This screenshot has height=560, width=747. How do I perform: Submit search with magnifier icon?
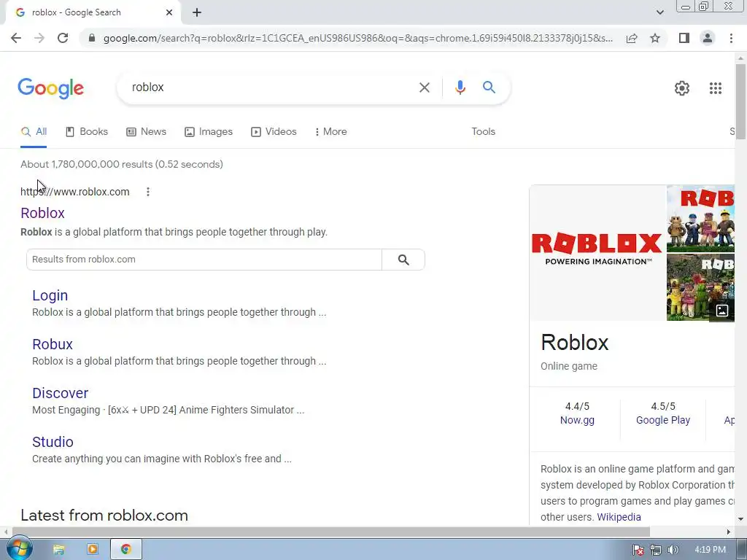click(x=489, y=87)
